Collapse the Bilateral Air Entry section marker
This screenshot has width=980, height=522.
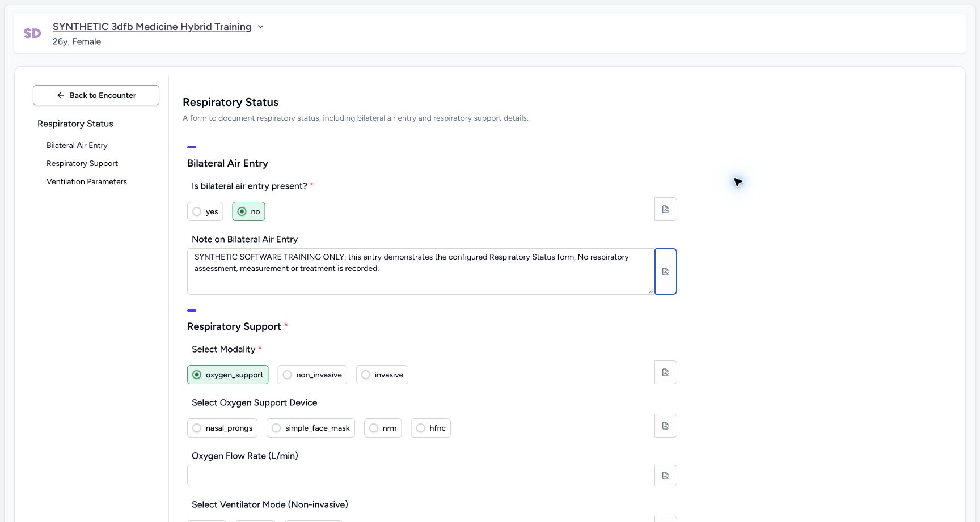coord(192,147)
